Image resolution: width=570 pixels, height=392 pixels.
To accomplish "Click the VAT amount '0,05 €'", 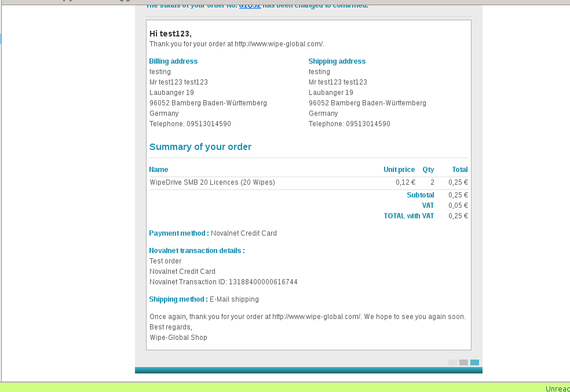I will (x=458, y=206).
